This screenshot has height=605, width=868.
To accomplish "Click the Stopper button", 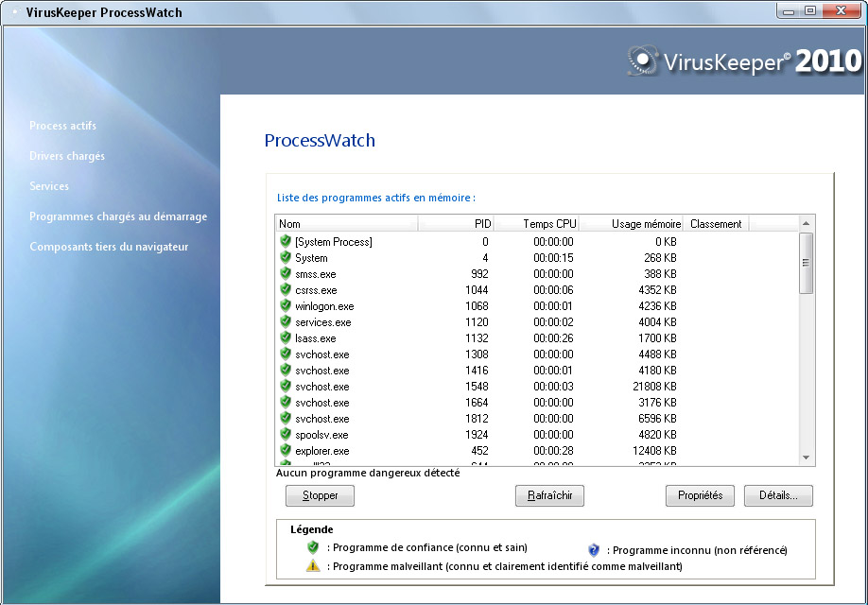I will tap(320, 495).
